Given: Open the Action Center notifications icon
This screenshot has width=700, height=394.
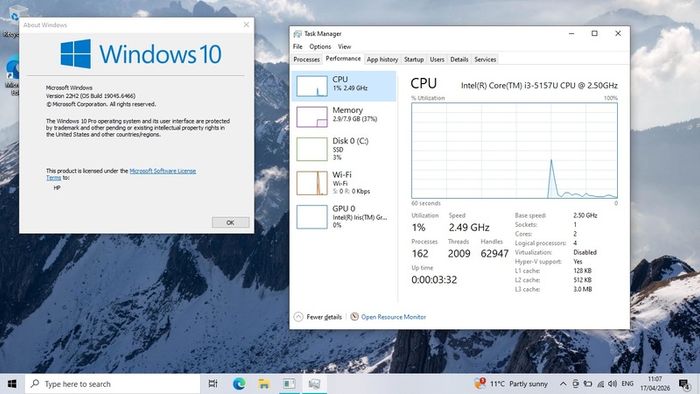Looking at the screenshot, I should coord(684,384).
